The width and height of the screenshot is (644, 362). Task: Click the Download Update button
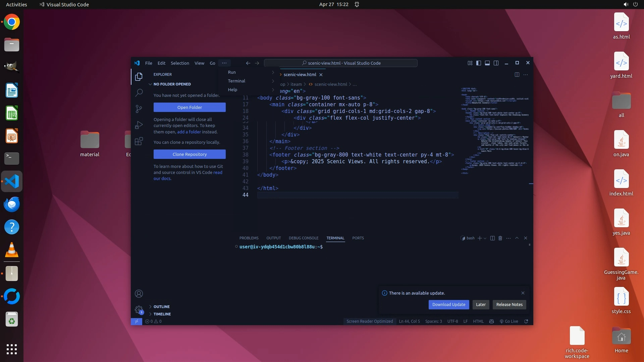pyautogui.click(x=448, y=304)
